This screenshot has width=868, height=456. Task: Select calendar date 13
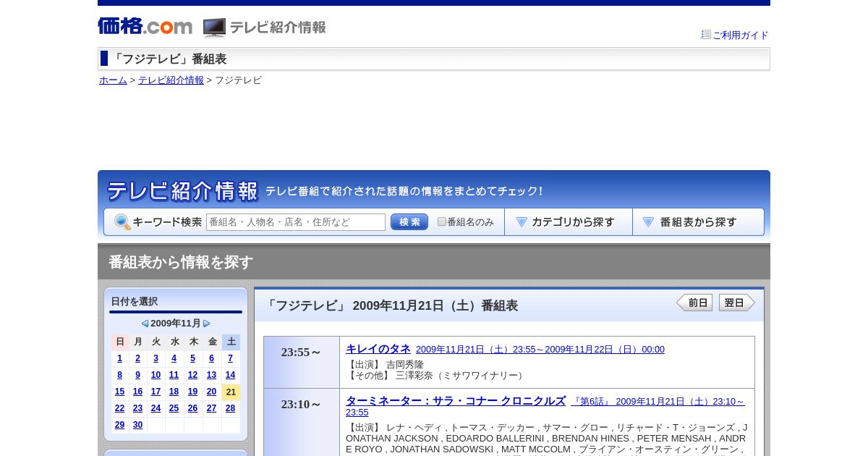211,375
